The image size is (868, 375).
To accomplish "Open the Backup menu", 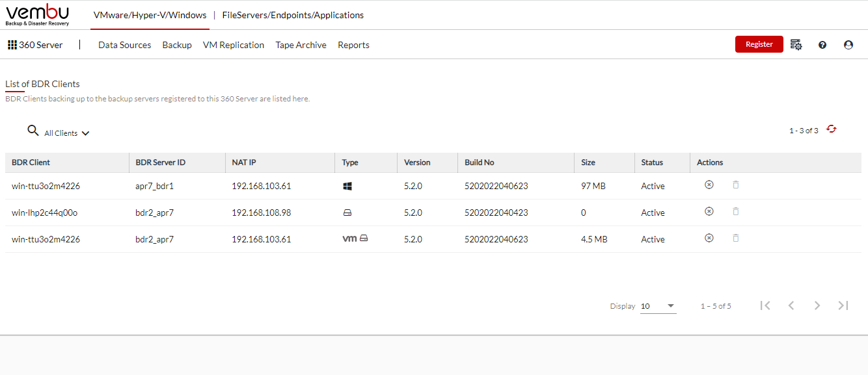I will (177, 45).
